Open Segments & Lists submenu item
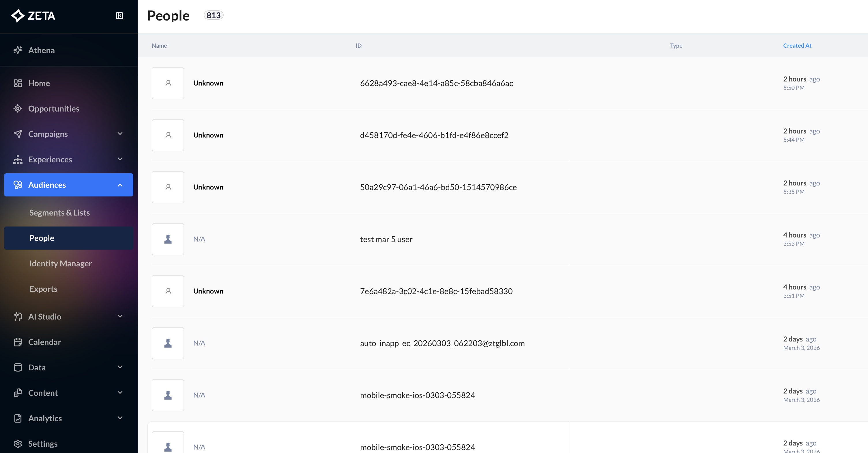 click(x=59, y=213)
